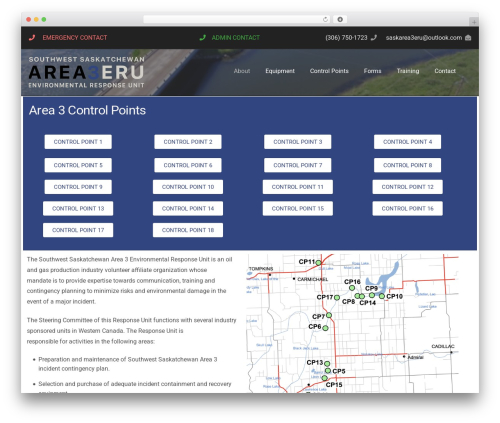Image resolution: width=500 pixels, height=423 pixels.
Task: Click the CP11 marker on the map
Action: click(x=318, y=263)
